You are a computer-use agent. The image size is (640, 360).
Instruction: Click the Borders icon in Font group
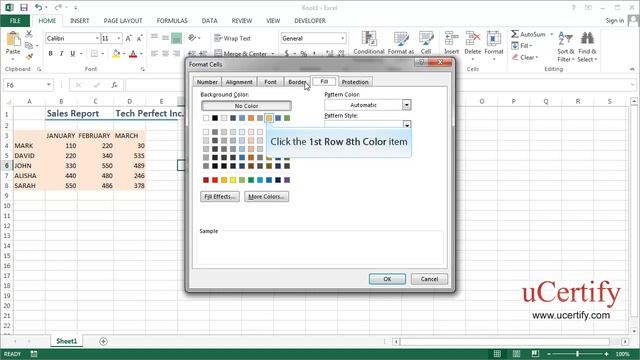(94, 53)
